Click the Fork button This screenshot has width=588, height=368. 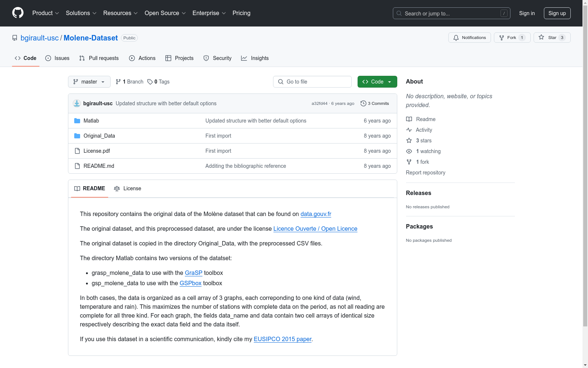512,38
